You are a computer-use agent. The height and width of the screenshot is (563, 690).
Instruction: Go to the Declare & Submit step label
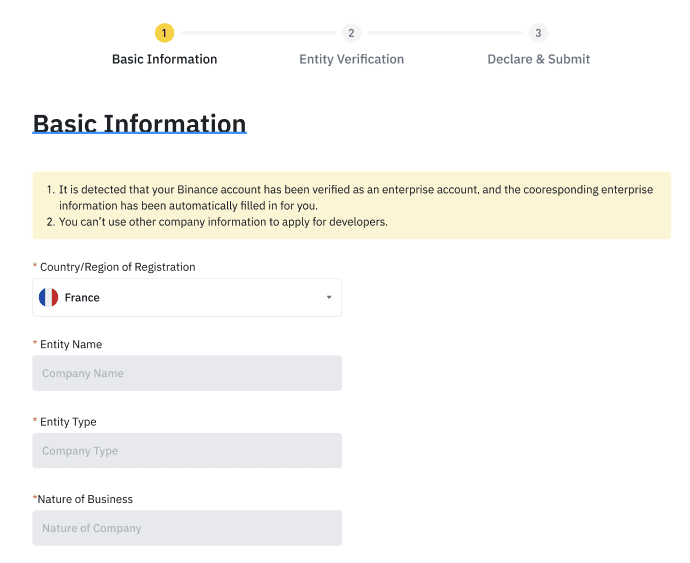point(539,59)
